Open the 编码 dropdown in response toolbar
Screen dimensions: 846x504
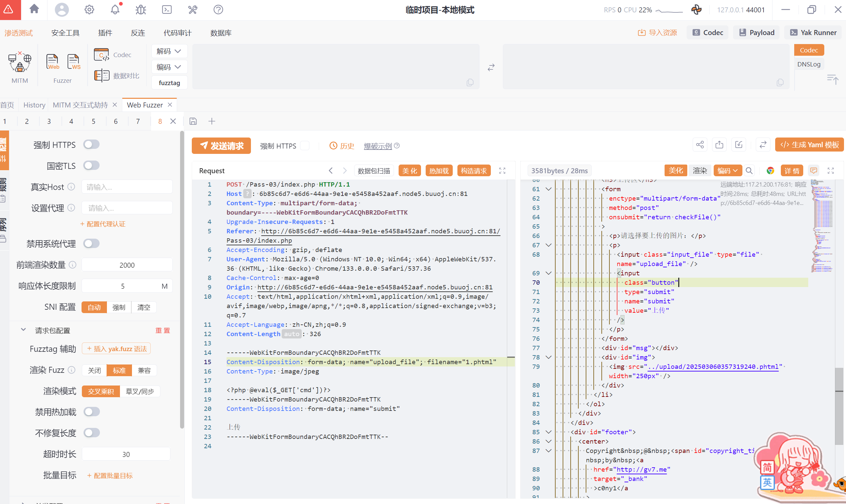pyautogui.click(x=727, y=171)
